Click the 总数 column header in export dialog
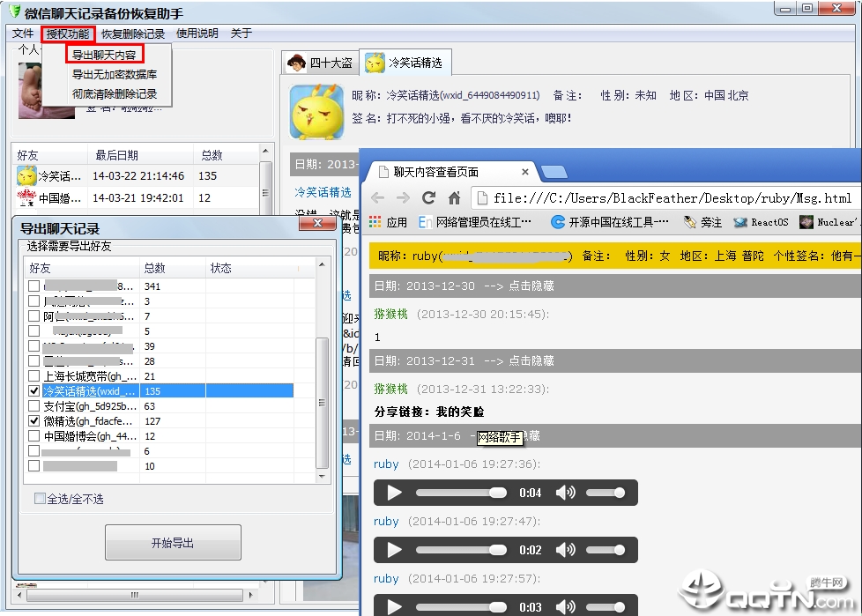This screenshot has height=616, width=862. (172, 268)
